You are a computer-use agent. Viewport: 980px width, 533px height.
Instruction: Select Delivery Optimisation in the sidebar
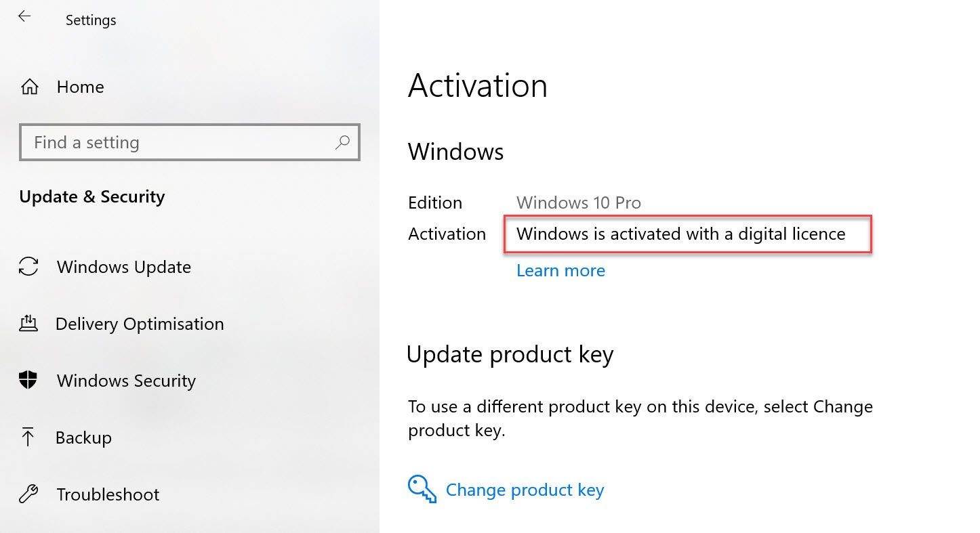point(140,323)
